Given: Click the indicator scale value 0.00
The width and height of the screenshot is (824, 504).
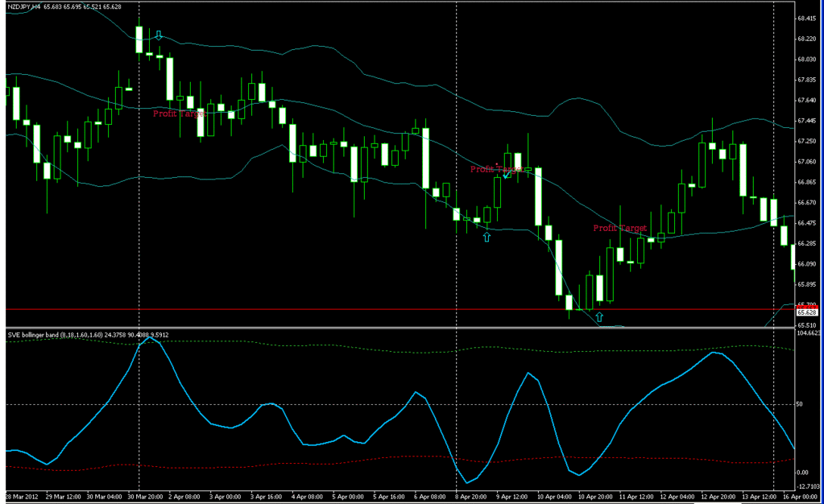Looking at the screenshot, I should pos(802,473).
